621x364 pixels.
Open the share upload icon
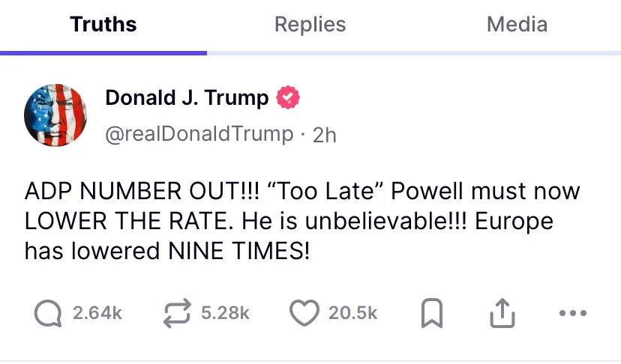pos(501,314)
